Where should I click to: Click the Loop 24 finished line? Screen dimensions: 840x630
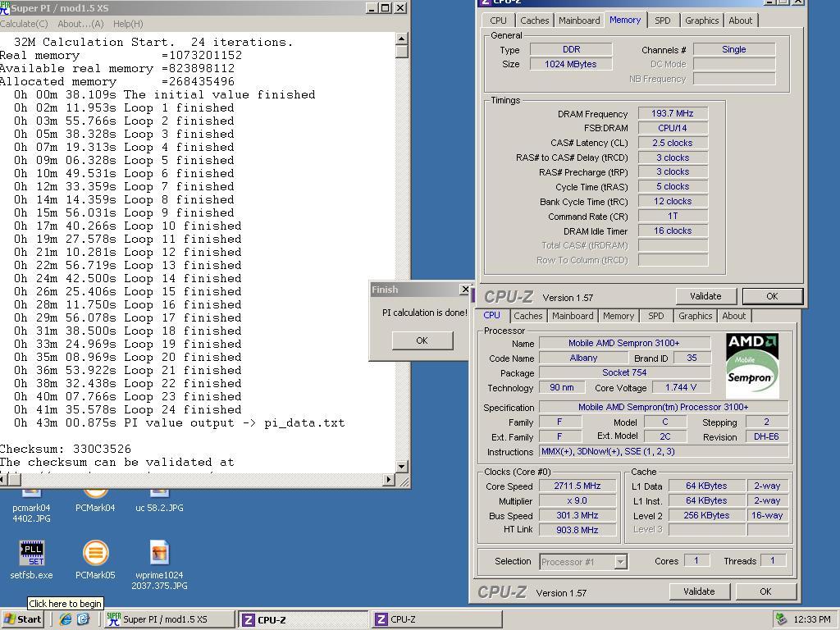point(127,410)
